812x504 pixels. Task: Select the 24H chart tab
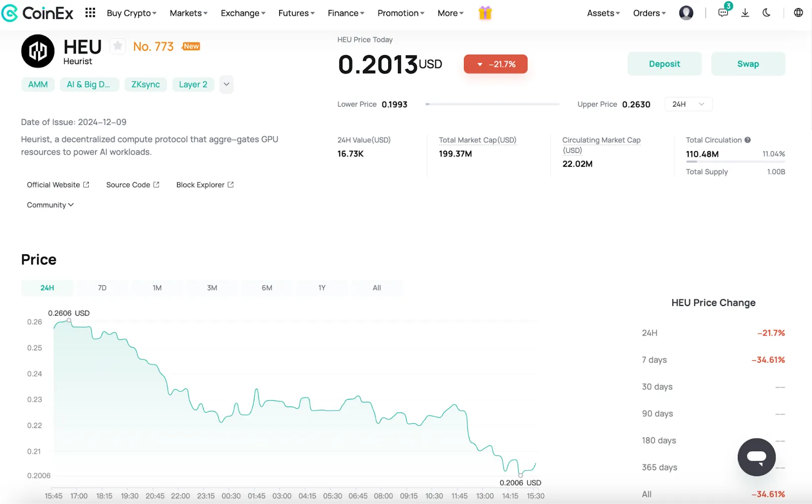(47, 288)
